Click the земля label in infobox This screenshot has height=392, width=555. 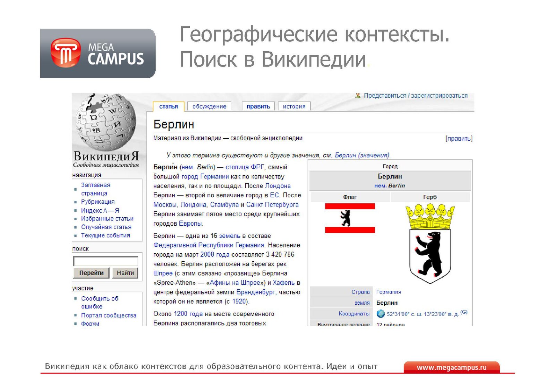point(362,303)
